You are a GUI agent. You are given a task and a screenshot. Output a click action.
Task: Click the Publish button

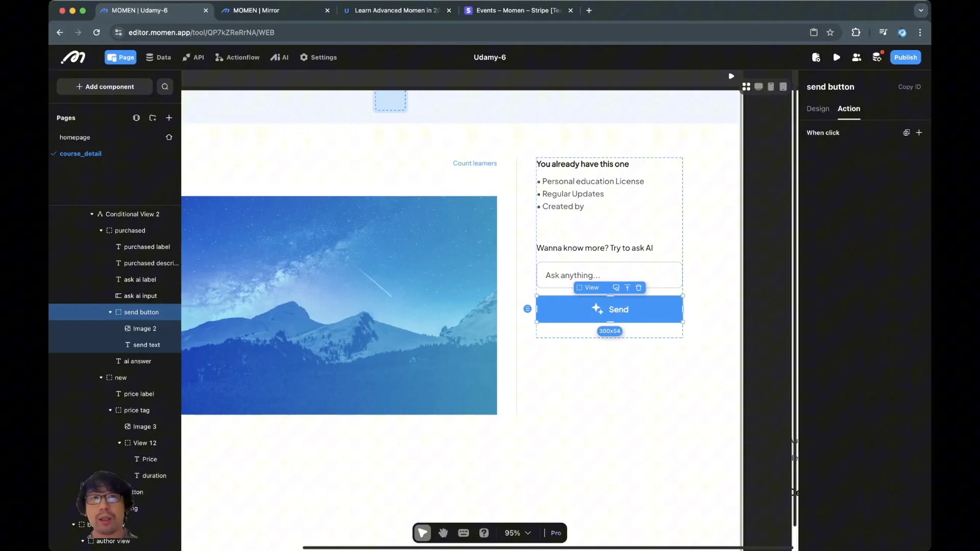[905, 57]
